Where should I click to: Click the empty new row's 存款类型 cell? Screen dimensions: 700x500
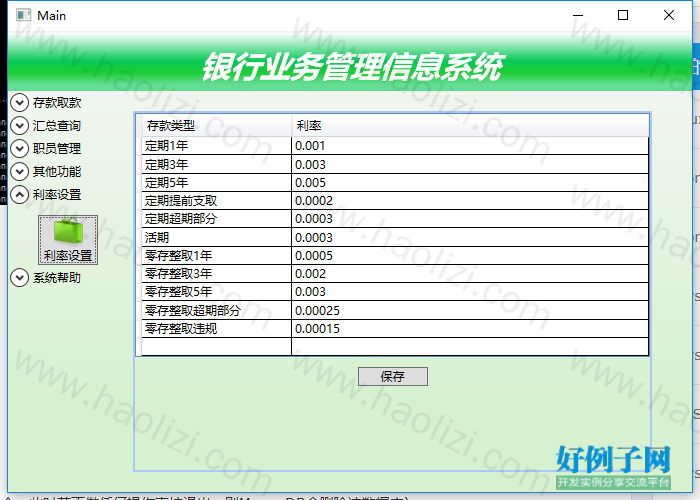tap(217, 347)
